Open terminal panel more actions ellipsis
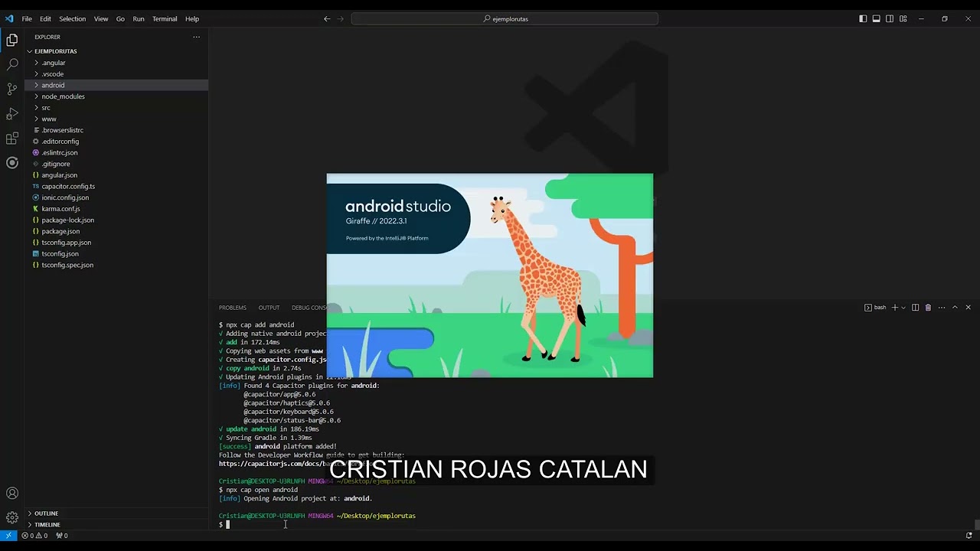The height and width of the screenshot is (551, 980). [941, 308]
